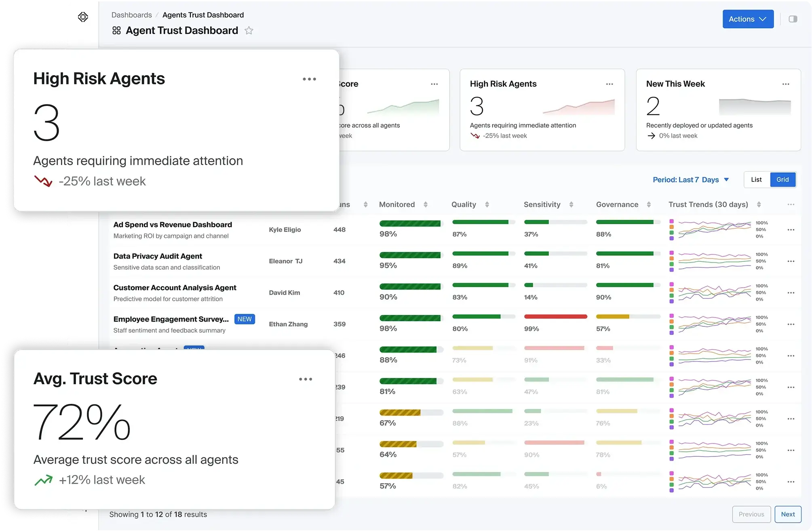Viewport: 812px width, 532px height.
Task: Star the Agent Trust Dashboard as favorite
Action: pyautogui.click(x=249, y=31)
